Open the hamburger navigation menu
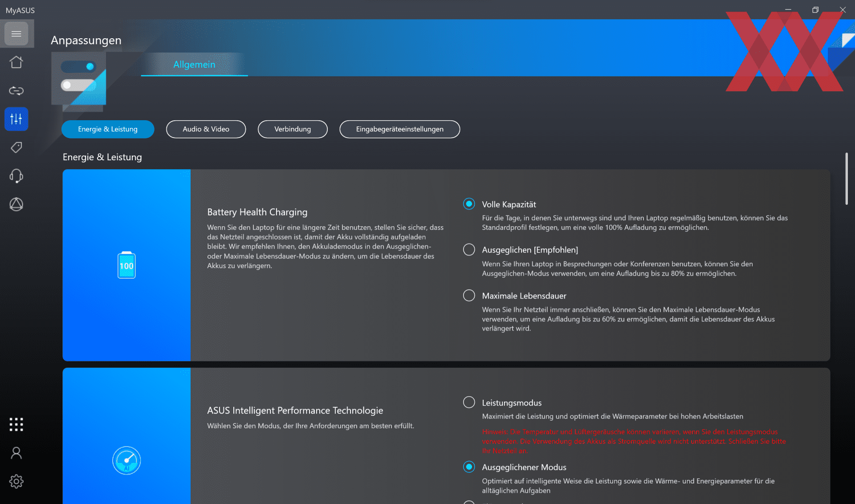The height and width of the screenshot is (504, 855). (16, 34)
